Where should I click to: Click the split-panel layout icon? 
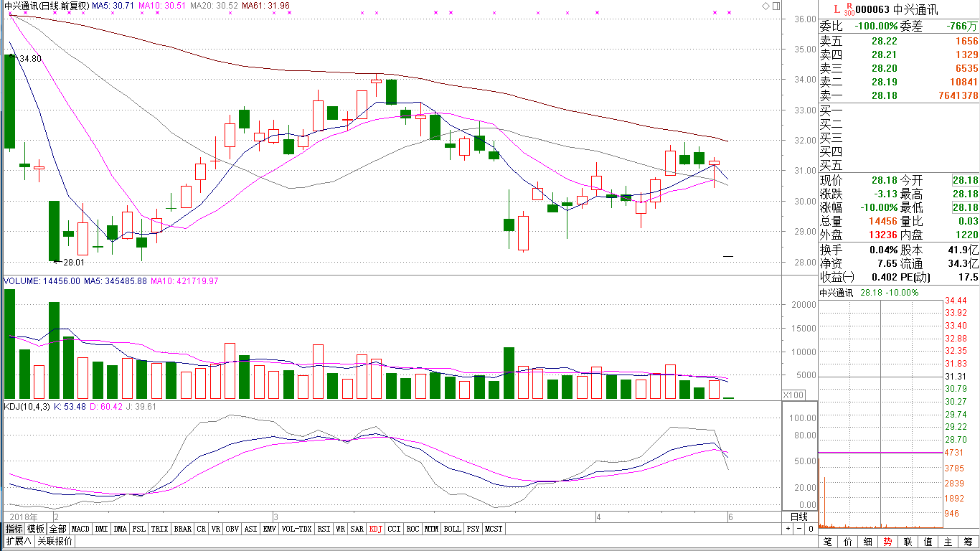pos(776,6)
